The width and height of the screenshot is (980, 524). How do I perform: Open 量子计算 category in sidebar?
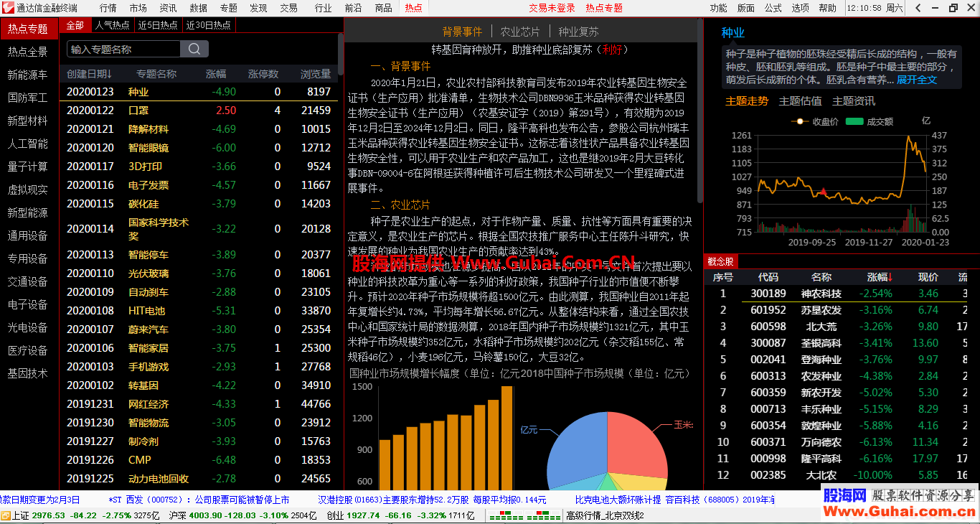tap(28, 167)
